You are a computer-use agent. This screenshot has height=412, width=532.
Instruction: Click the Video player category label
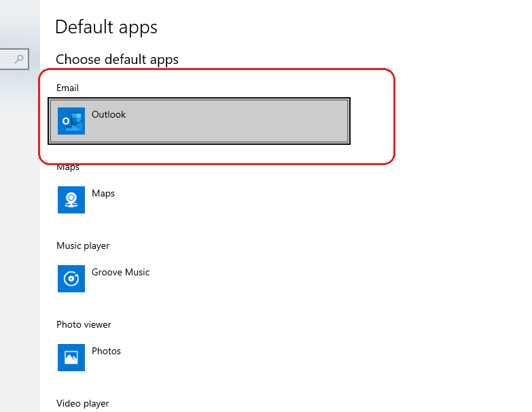(x=82, y=403)
